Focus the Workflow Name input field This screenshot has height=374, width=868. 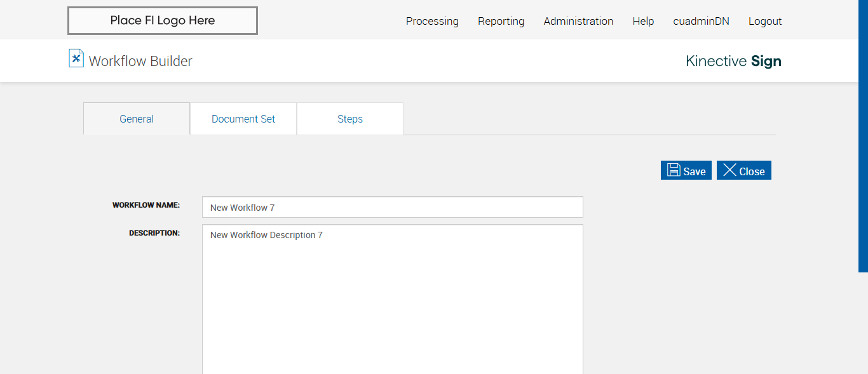(392, 207)
